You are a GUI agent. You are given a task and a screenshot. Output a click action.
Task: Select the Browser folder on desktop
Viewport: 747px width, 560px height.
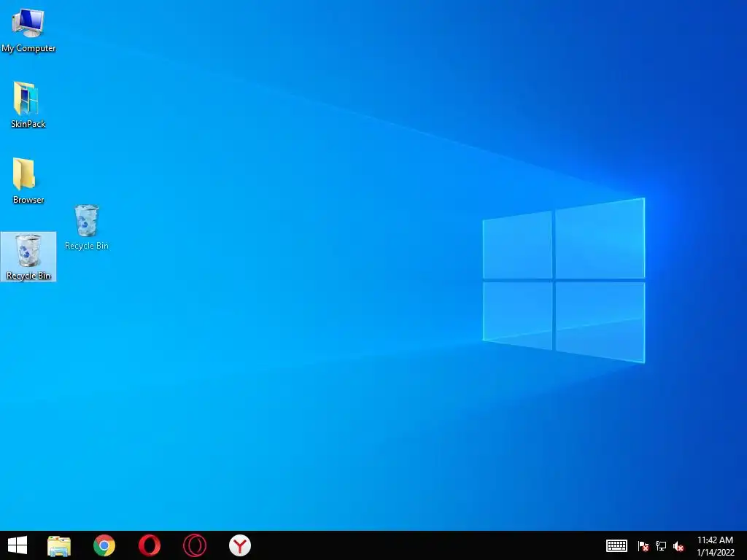(28, 181)
